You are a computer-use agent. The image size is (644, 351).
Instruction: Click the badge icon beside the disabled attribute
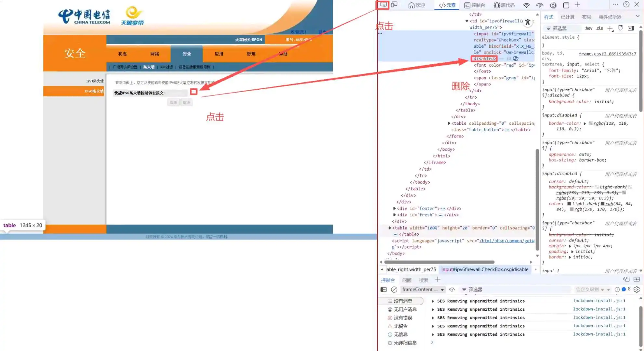pyautogui.click(x=516, y=58)
